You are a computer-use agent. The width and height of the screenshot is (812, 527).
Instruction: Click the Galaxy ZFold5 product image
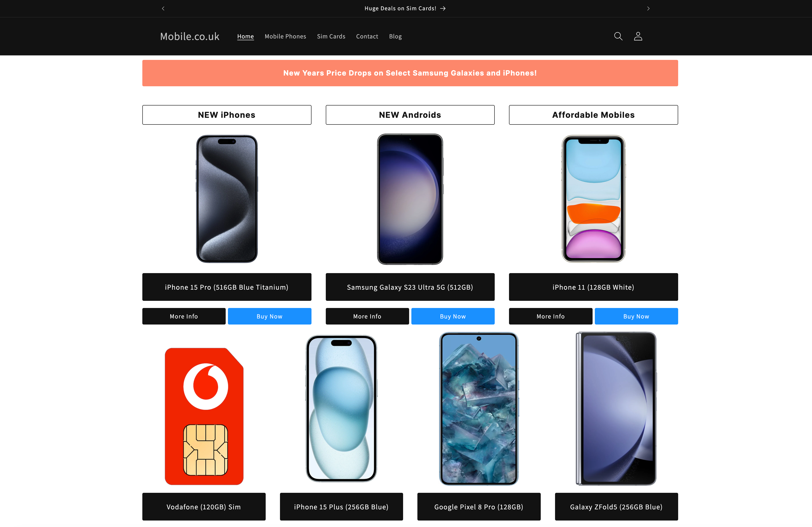click(616, 409)
